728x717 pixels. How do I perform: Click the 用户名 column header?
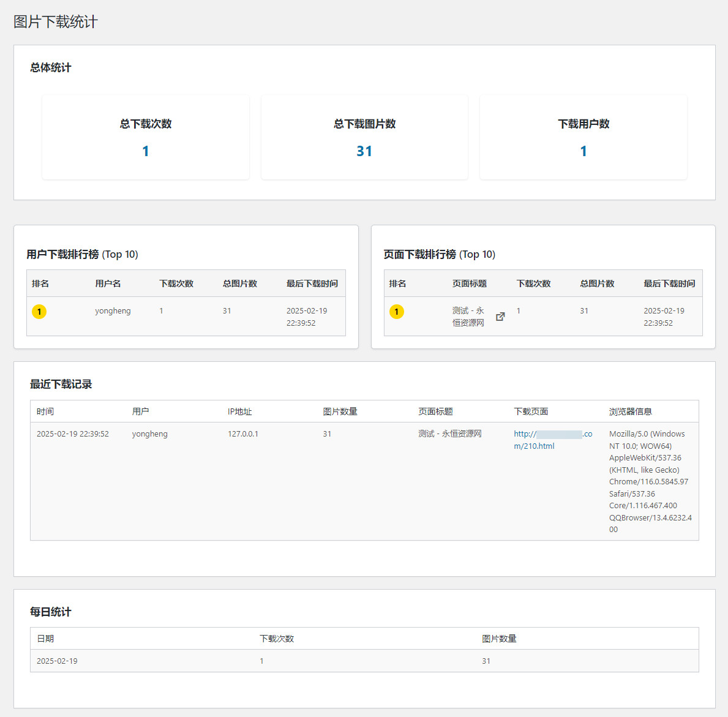click(x=108, y=283)
